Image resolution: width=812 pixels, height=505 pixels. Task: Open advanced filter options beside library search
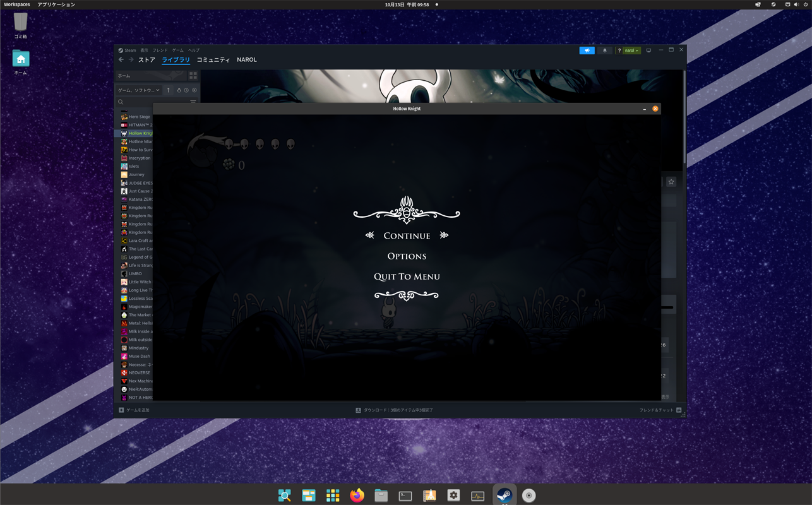point(193,102)
